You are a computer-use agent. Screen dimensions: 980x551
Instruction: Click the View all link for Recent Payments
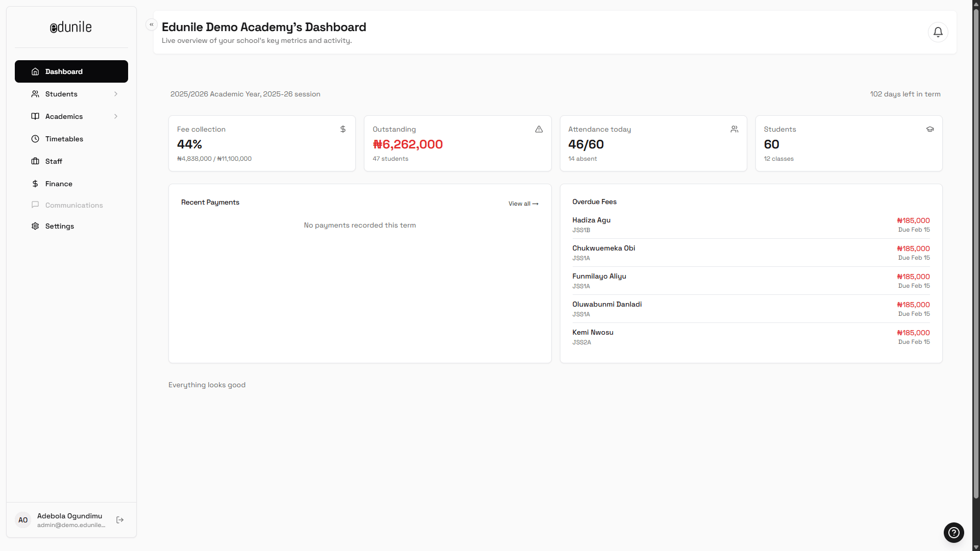(523, 203)
